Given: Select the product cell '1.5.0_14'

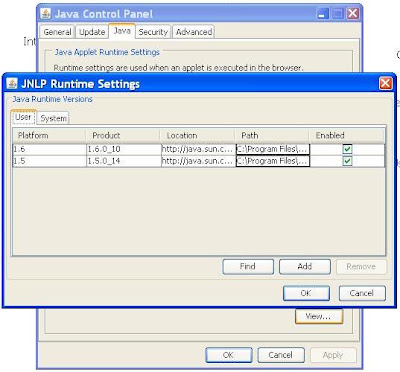Looking at the screenshot, I should pyautogui.click(x=124, y=161).
